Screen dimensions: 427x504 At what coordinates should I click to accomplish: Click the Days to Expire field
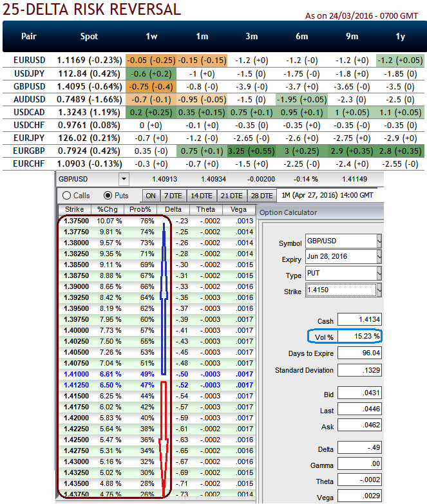[x=359, y=353]
